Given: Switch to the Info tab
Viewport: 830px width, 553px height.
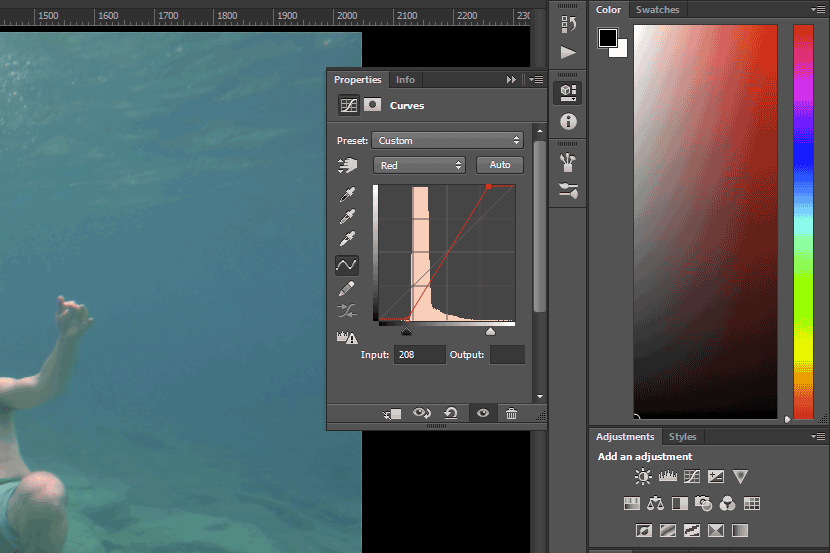Looking at the screenshot, I should point(405,79).
